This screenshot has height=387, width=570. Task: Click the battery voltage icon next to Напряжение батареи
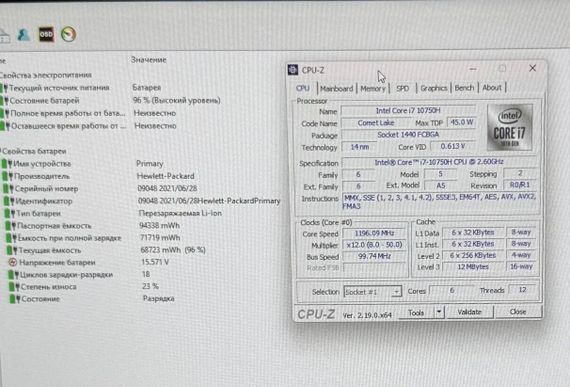pyautogui.click(x=13, y=262)
